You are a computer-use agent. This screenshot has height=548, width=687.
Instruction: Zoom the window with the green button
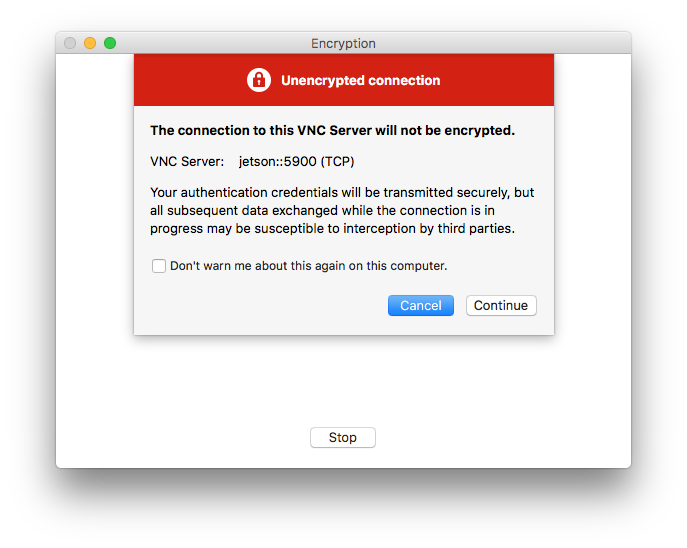(110, 43)
